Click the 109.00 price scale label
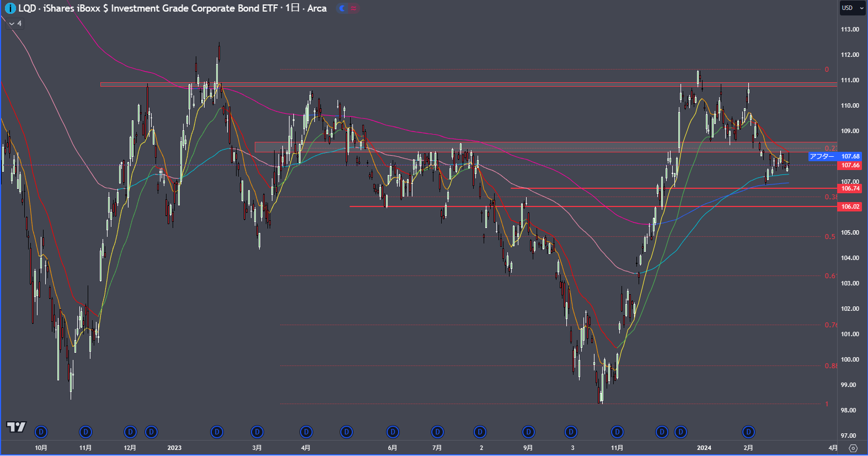868x456 pixels. click(850, 131)
